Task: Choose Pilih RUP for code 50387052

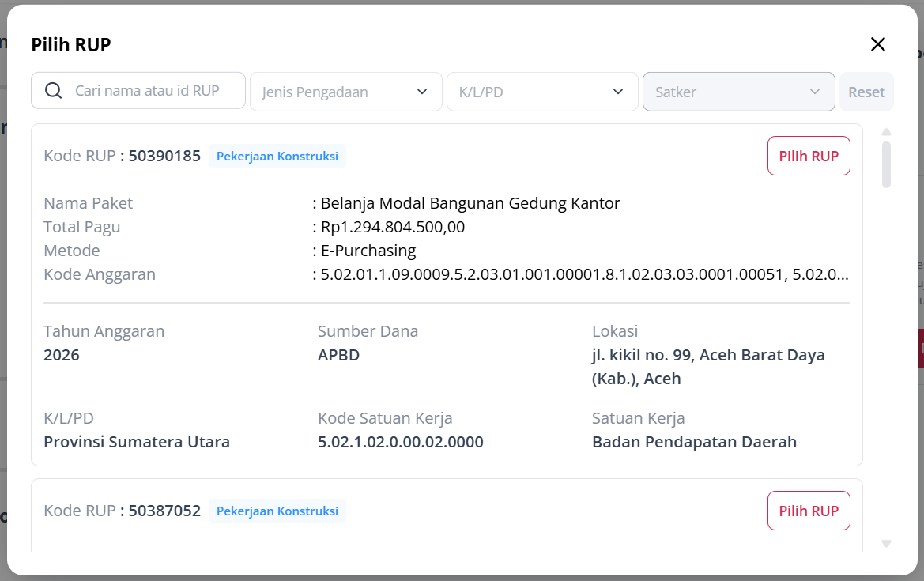Action: pos(809,511)
